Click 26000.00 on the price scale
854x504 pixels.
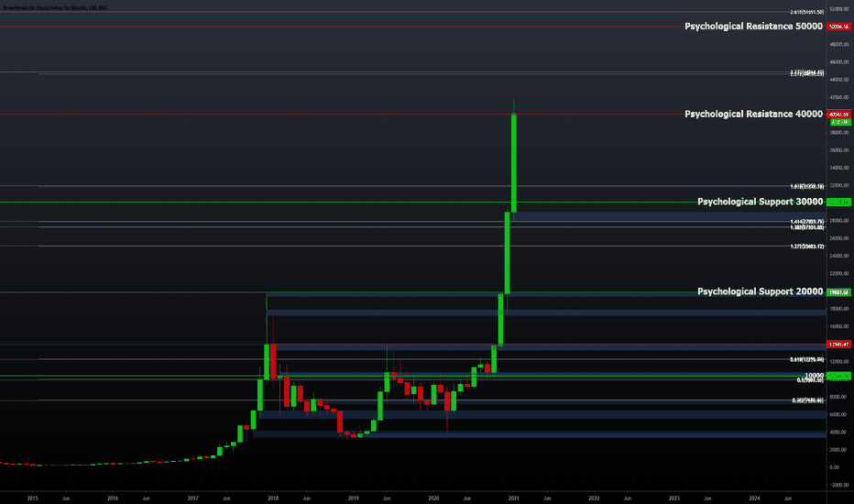pos(839,238)
